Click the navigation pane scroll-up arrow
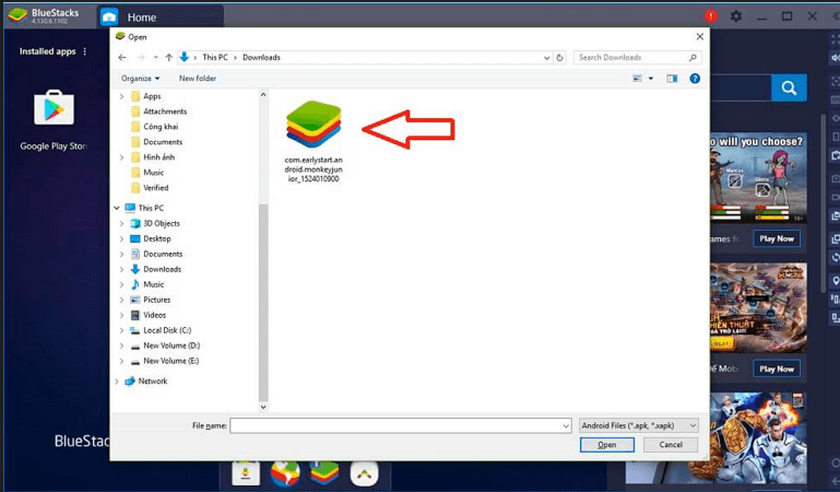 263,95
